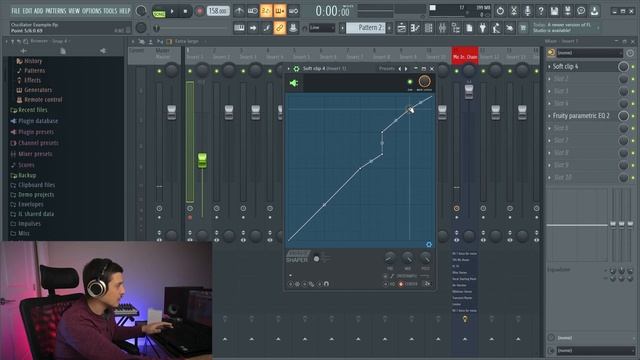Open the PATTERNS menu
This screenshot has width=640, height=360.
tap(56, 11)
